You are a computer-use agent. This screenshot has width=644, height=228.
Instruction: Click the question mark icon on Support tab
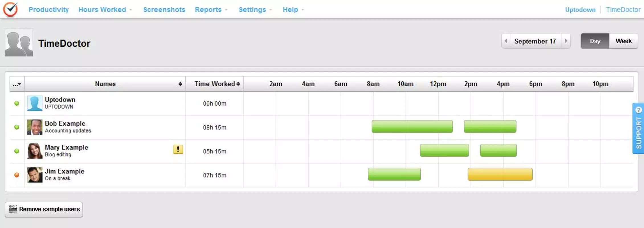coord(639,110)
